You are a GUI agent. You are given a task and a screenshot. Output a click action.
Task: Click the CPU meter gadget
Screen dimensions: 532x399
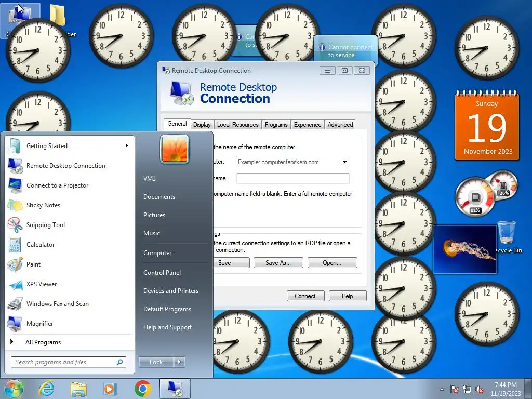coord(475,198)
